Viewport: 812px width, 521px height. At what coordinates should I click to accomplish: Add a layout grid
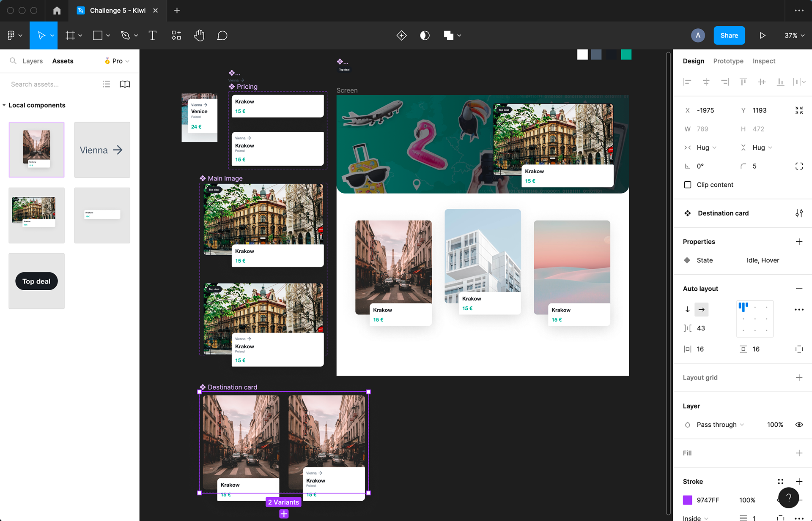pyautogui.click(x=799, y=378)
